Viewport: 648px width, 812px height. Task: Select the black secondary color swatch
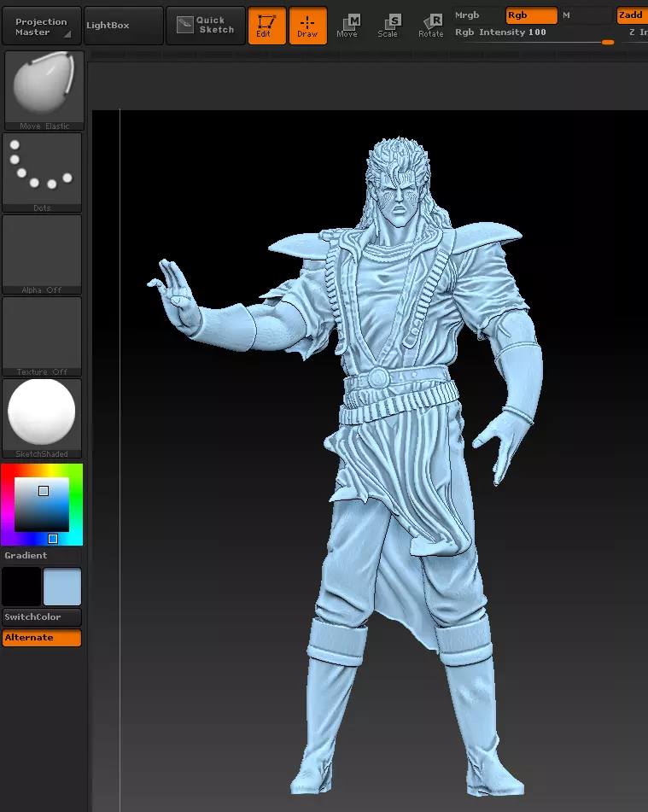(x=21, y=587)
